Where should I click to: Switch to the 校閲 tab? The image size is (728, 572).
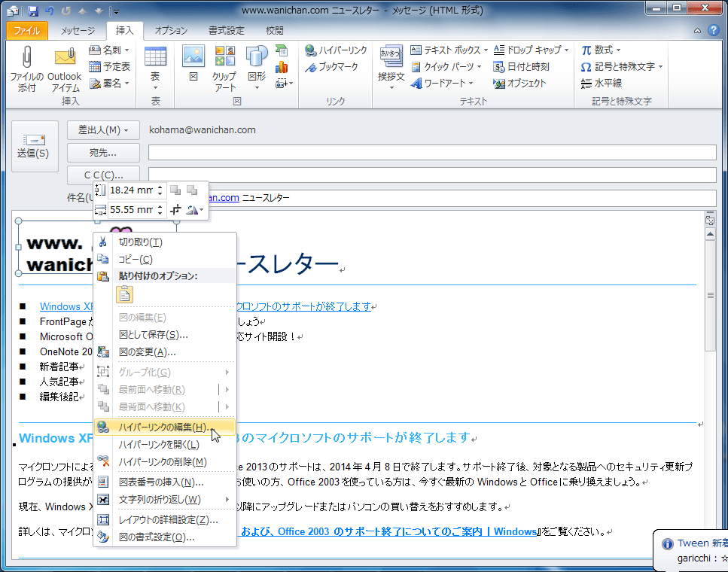(274, 31)
